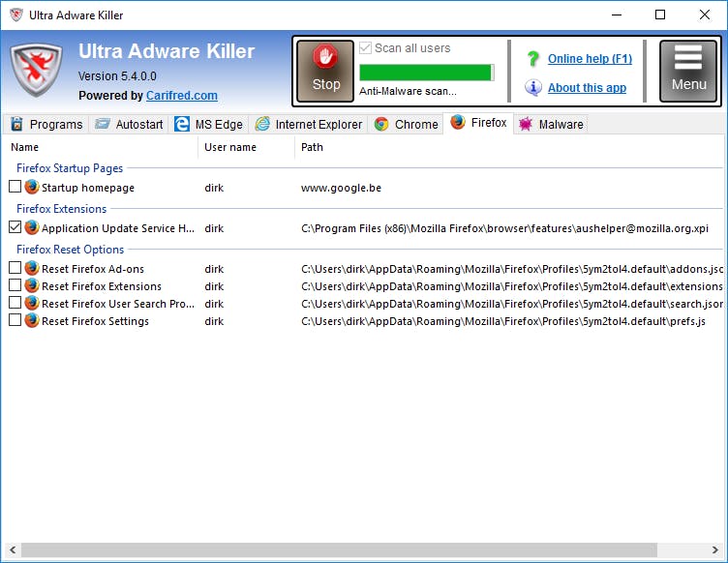The image size is (728, 563).
Task: Switch to the Malware tab
Action: click(551, 124)
